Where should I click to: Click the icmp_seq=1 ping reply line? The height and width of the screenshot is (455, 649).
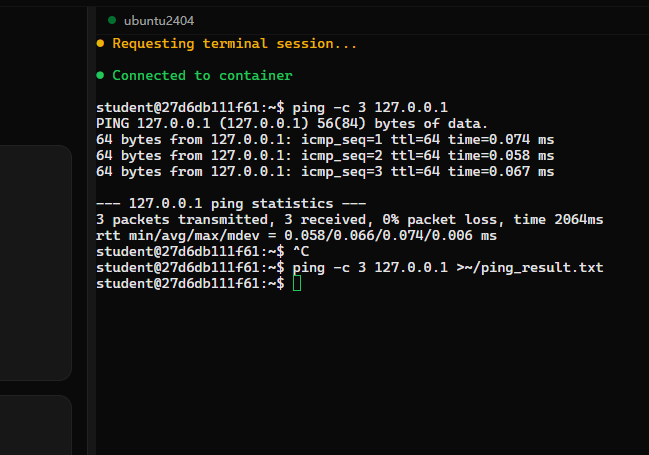click(x=325, y=140)
